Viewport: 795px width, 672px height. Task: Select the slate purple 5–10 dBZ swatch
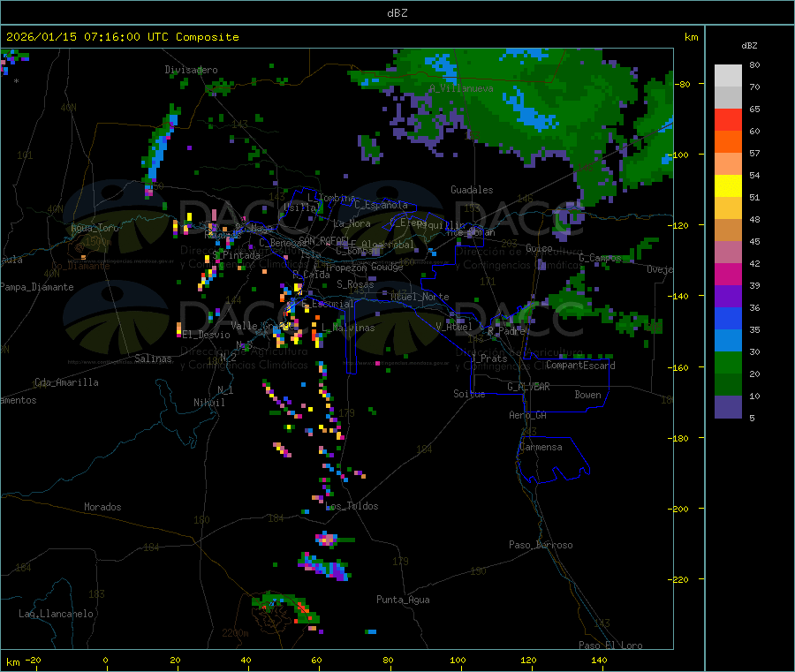click(728, 407)
